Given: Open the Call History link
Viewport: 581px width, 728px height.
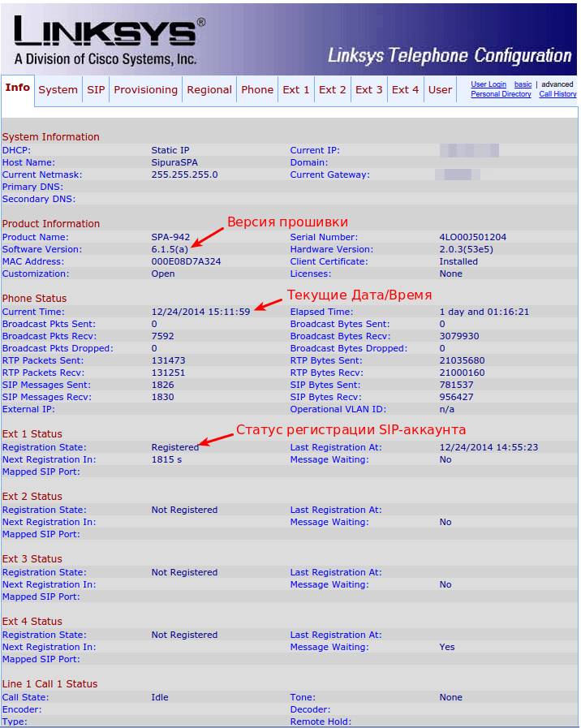Looking at the screenshot, I should tap(557, 94).
